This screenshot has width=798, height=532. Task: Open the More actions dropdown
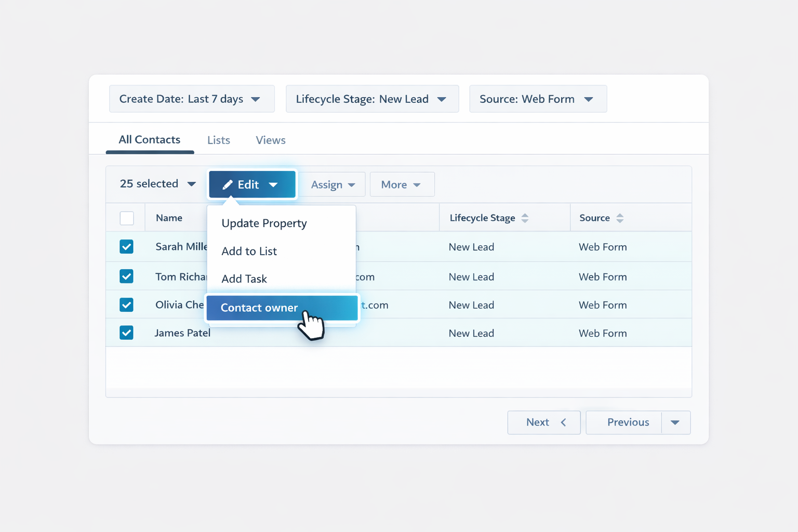(x=402, y=184)
